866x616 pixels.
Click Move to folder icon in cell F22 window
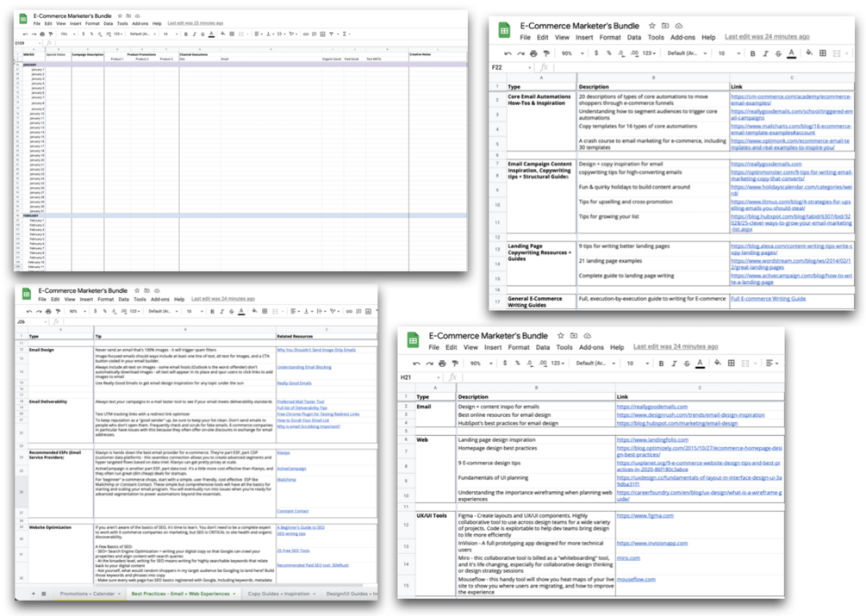(665, 26)
